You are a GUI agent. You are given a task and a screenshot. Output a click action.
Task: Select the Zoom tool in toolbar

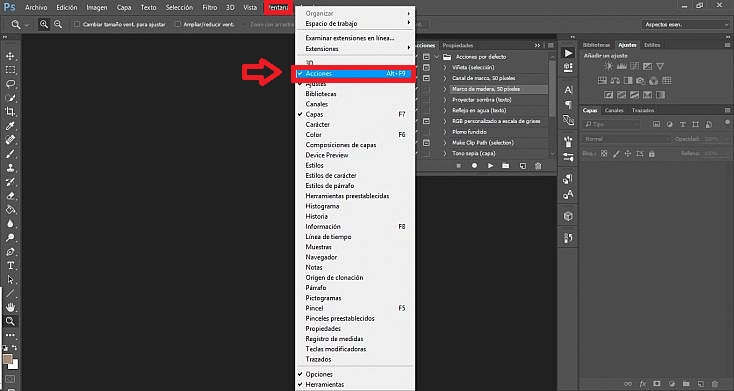10,321
